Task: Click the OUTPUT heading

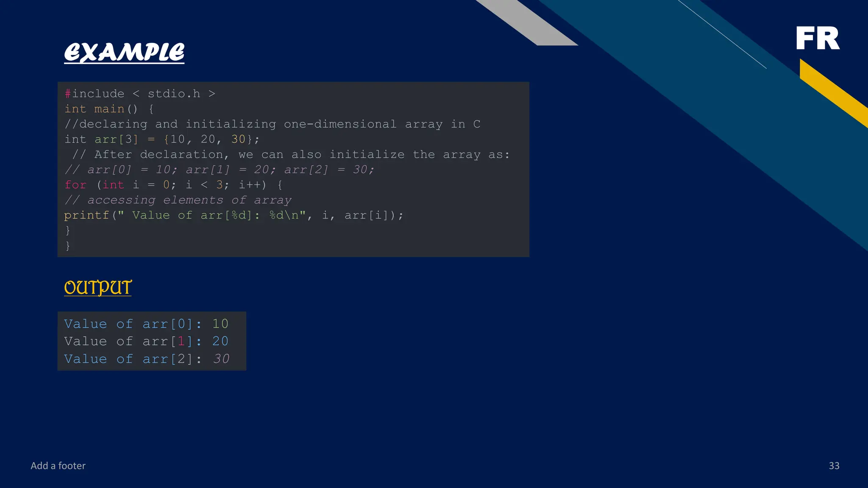Action: coord(97,287)
